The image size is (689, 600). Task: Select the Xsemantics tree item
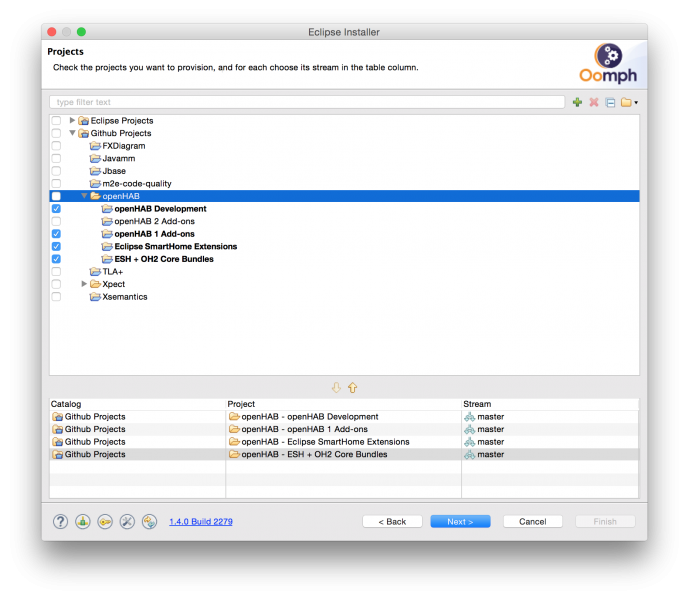click(125, 297)
